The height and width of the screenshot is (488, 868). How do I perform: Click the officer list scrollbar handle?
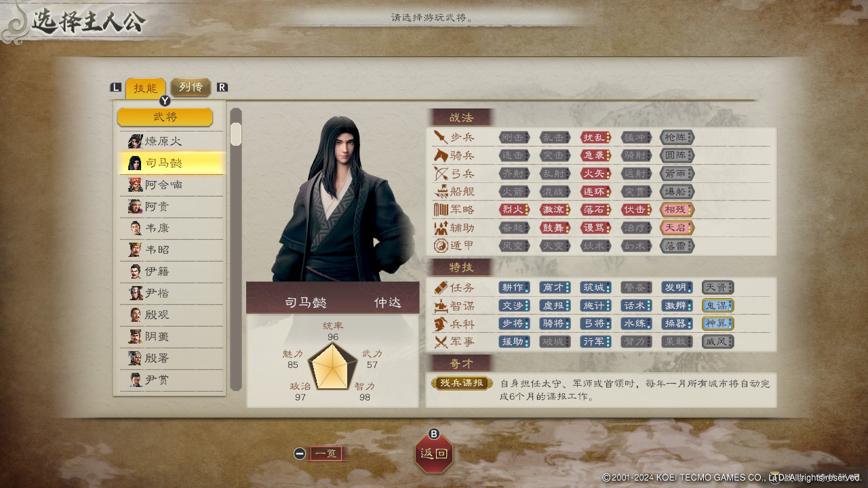pos(236,134)
